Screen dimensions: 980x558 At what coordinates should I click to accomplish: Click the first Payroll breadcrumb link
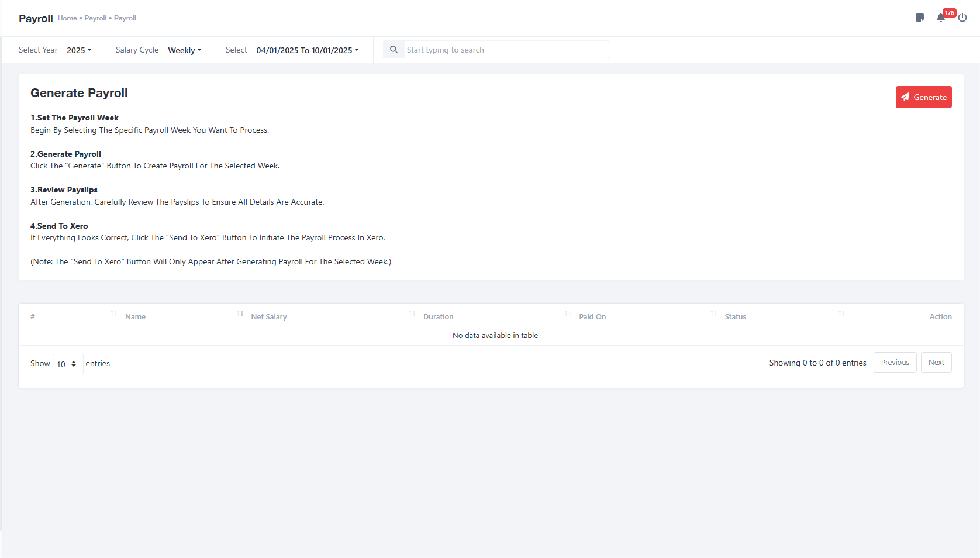(95, 18)
